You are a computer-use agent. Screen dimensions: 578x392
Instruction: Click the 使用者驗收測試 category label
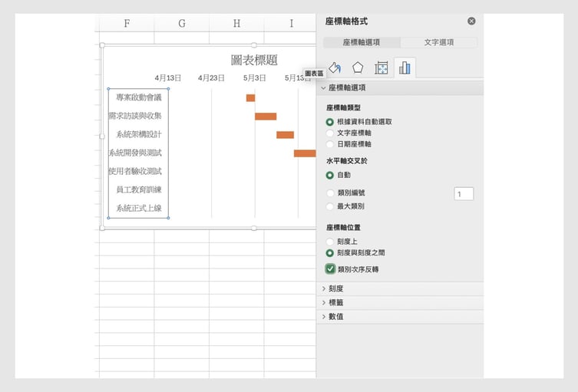[135, 171]
